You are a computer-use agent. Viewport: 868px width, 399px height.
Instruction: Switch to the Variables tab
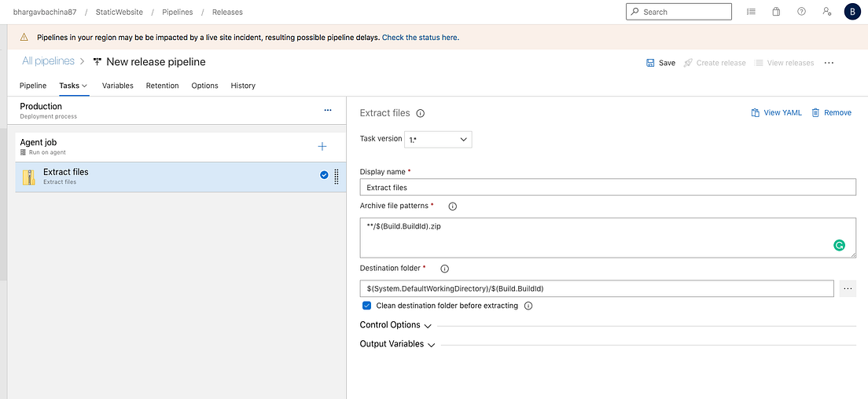[117, 86]
